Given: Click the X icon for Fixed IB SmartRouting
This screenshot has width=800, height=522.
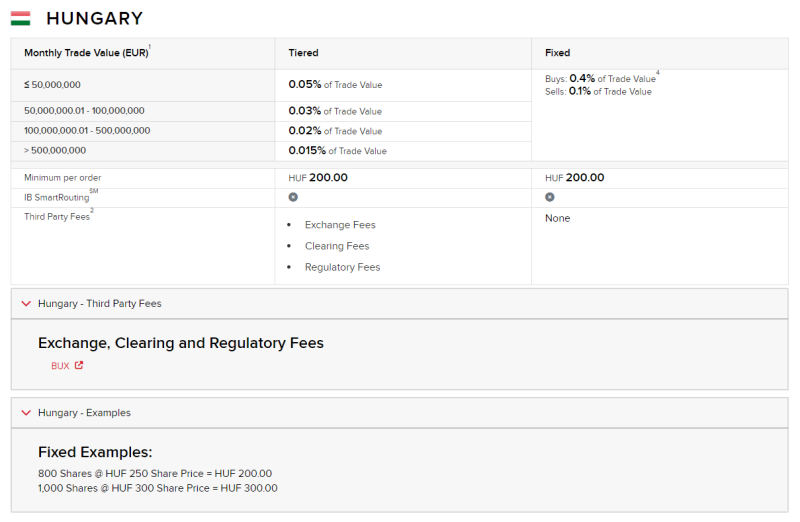Looking at the screenshot, I should 549,197.
